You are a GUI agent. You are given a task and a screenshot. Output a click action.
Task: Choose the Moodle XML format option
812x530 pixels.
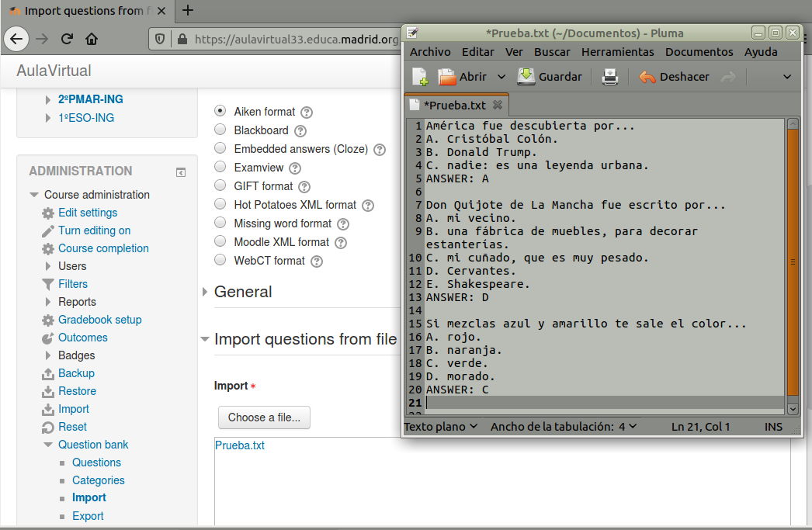tap(220, 241)
